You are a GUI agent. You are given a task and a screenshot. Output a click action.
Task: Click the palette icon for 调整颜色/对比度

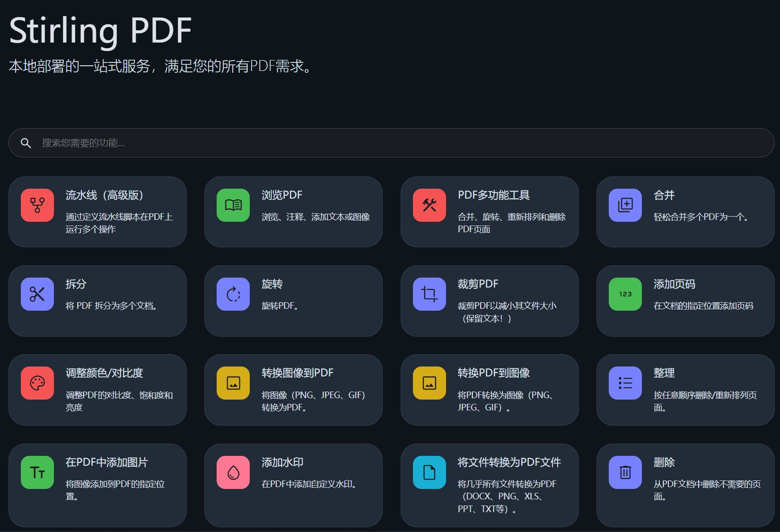pyautogui.click(x=37, y=383)
